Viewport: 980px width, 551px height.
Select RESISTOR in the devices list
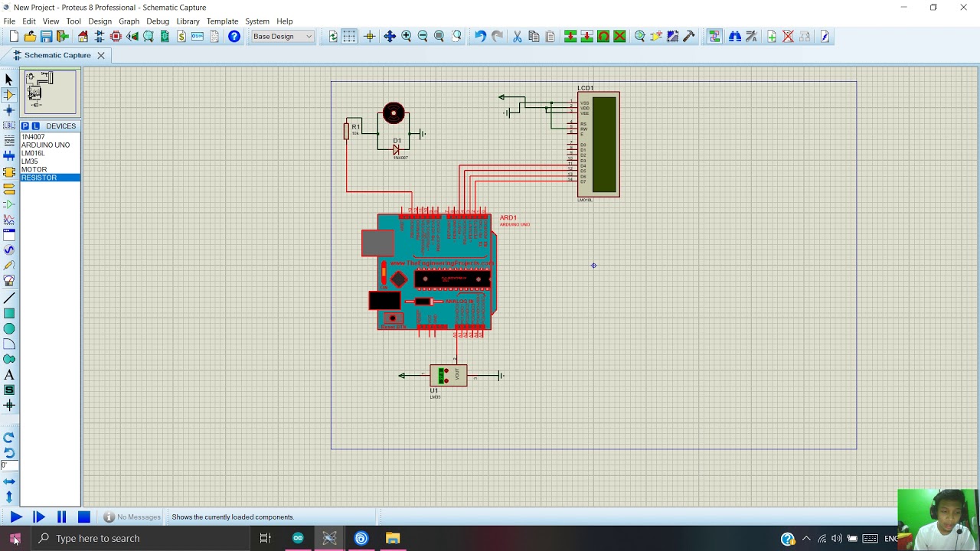coord(50,178)
